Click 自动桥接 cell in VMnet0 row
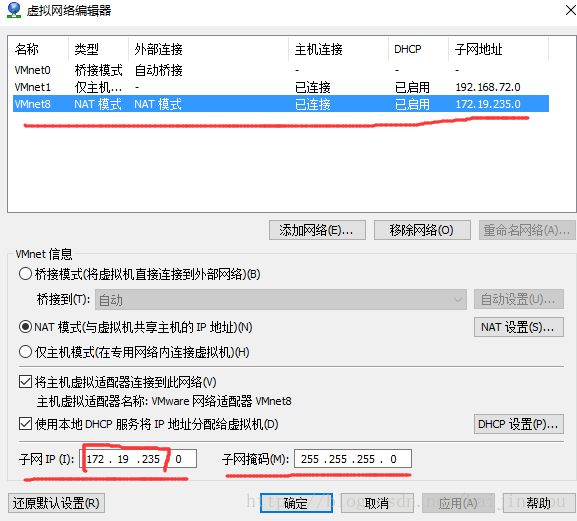Screen dimensions: 577x521 (159, 70)
